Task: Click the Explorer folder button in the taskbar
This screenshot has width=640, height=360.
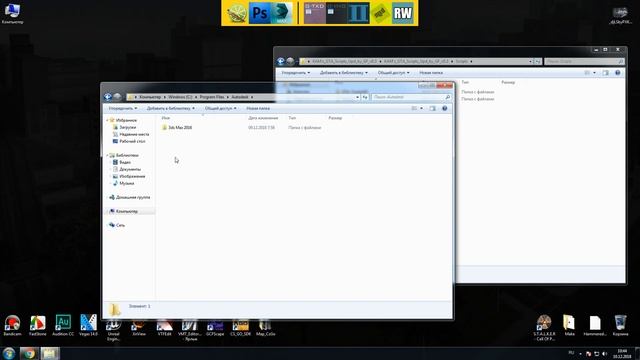Action: tap(50, 353)
